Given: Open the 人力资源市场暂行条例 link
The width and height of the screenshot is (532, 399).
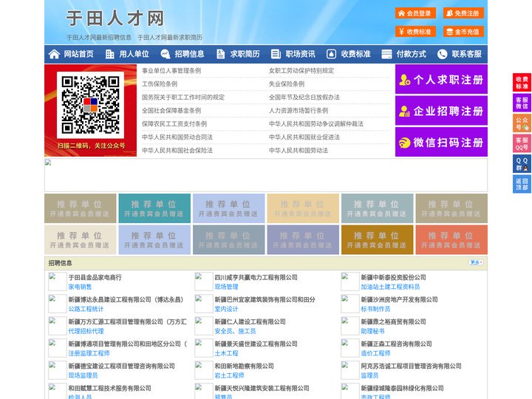Looking at the screenshot, I should pyautogui.click(x=299, y=110).
